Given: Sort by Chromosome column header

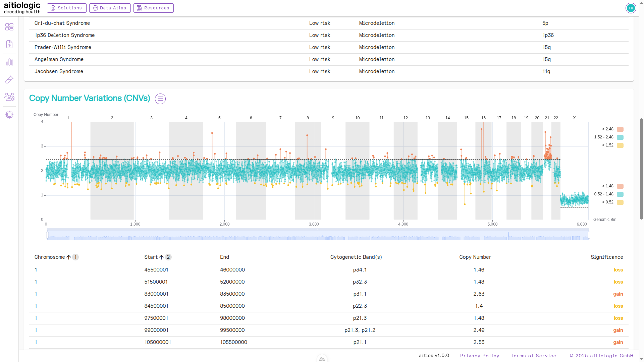Looking at the screenshot, I should (x=50, y=257).
